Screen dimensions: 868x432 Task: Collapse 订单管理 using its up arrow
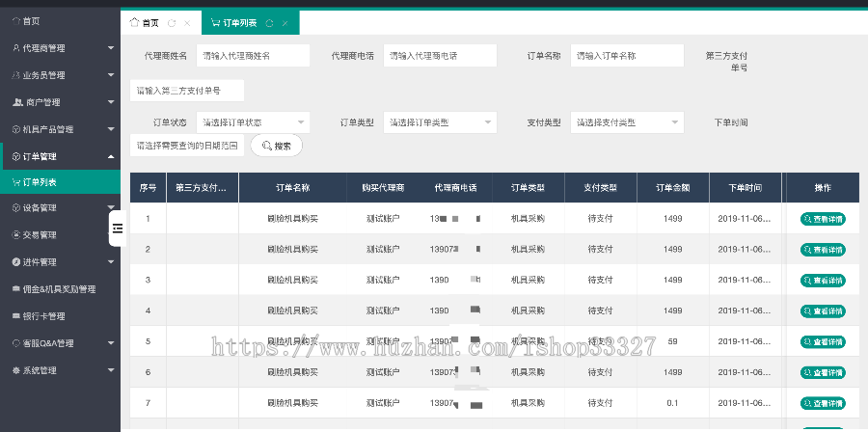click(x=111, y=156)
